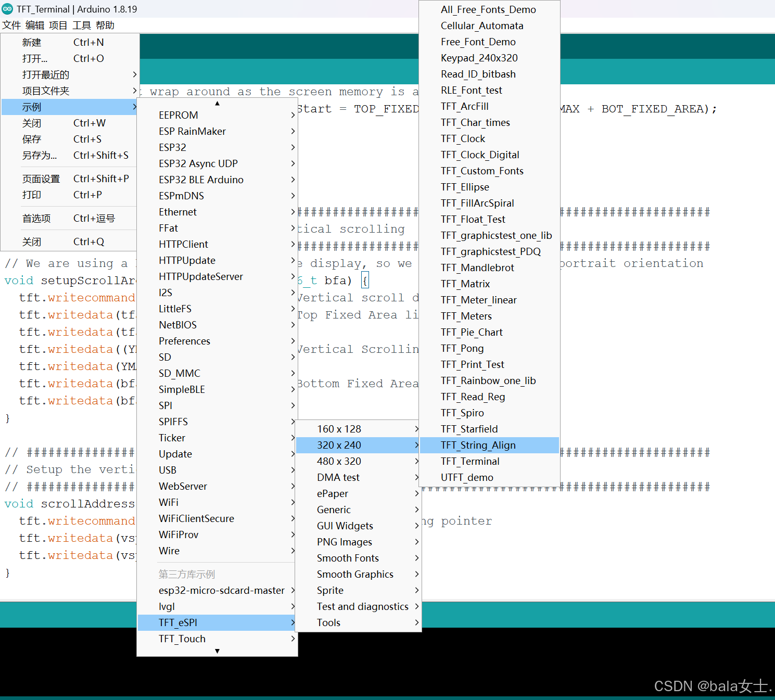Open the 480 x 320 examples submenu
Viewport: 775px width, 700px height.
(x=358, y=461)
